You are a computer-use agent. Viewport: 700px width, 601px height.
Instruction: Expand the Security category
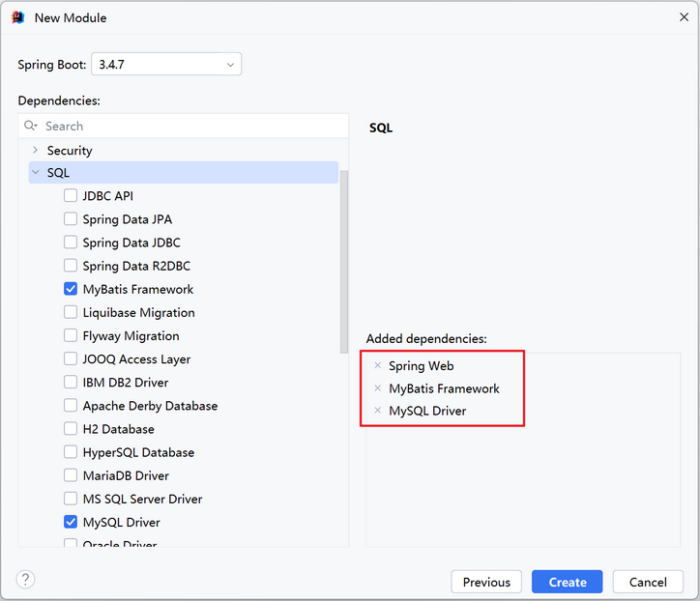tap(35, 150)
